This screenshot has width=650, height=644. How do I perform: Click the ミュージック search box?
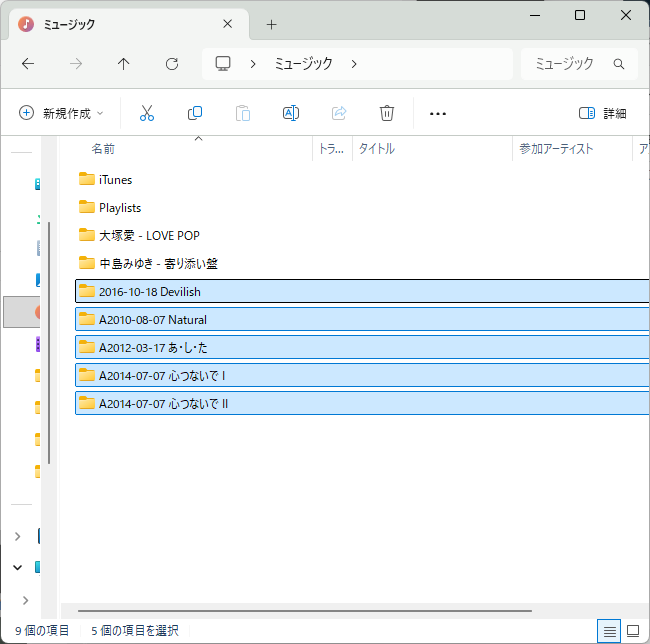(579, 64)
